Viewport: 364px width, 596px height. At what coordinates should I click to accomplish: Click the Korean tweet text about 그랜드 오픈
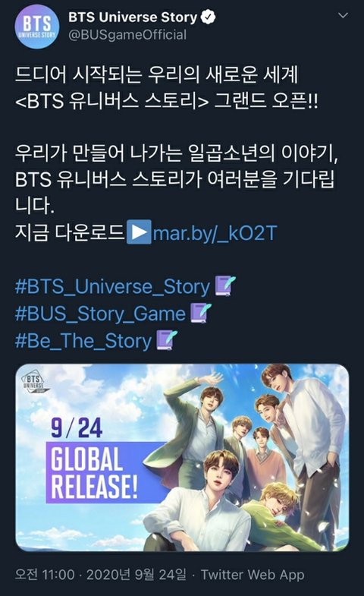(166, 88)
